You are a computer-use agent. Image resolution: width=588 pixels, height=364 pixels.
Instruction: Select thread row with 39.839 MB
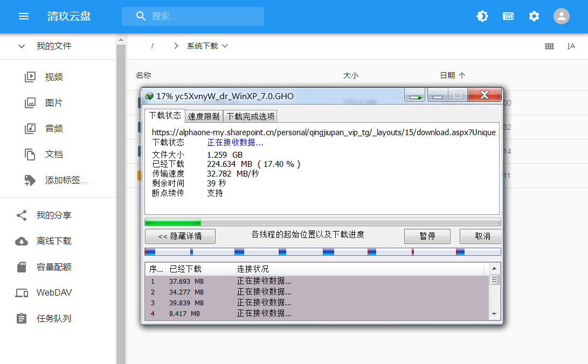tap(317, 303)
